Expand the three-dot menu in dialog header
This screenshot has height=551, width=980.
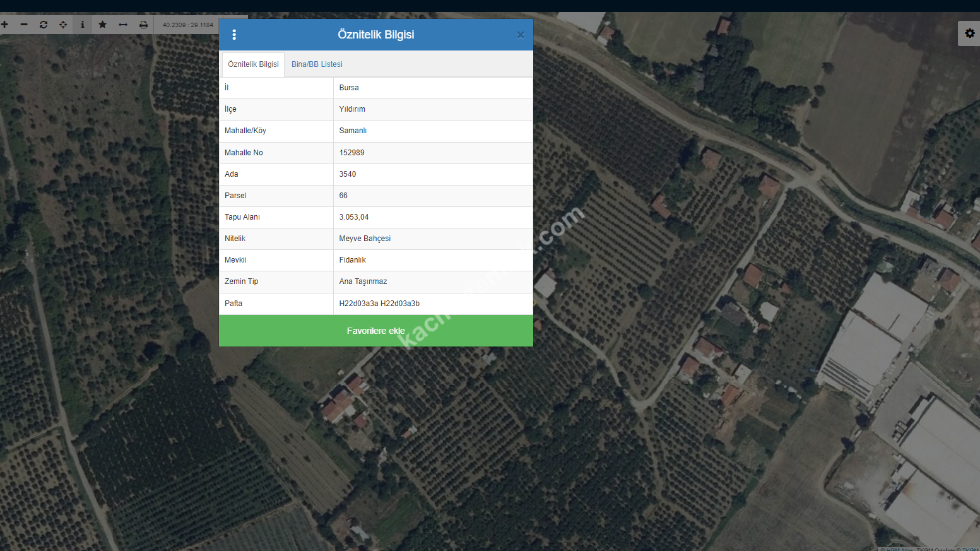click(234, 35)
